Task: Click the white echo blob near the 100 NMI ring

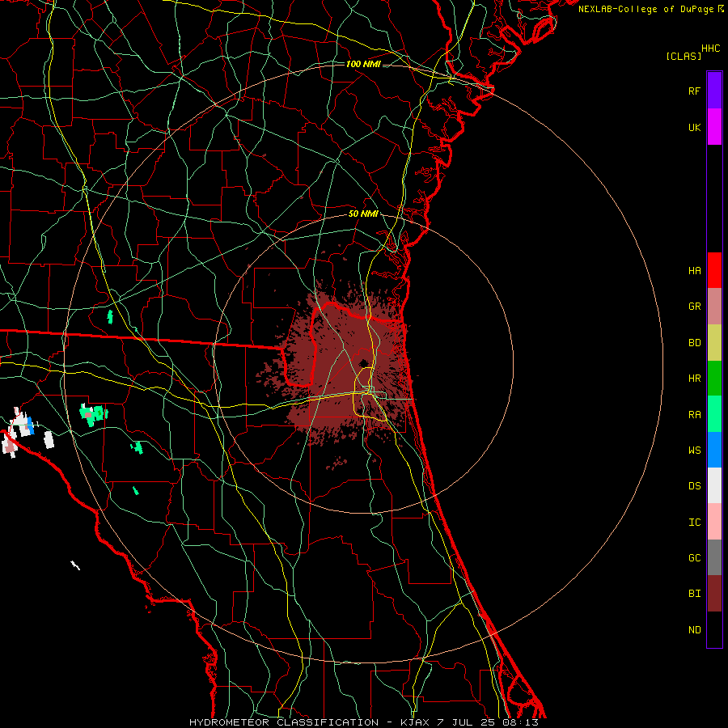Action: 49,440
